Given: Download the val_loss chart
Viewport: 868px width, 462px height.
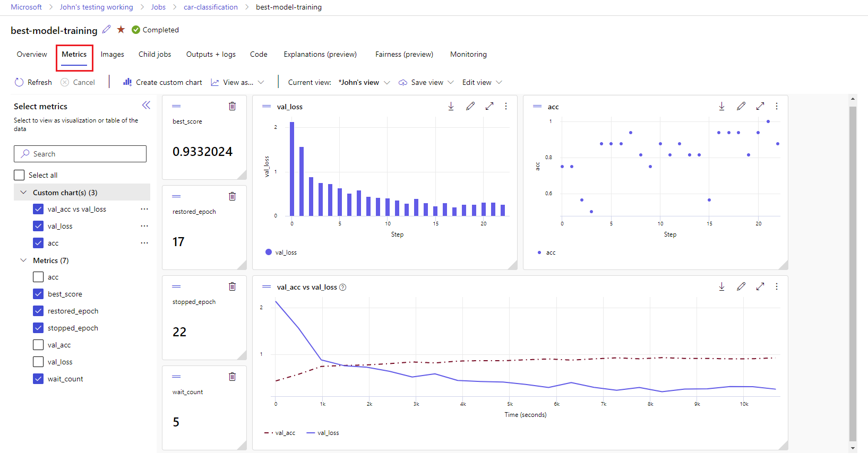Looking at the screenshot, I should pyautogui.click(x=451, y=106).
